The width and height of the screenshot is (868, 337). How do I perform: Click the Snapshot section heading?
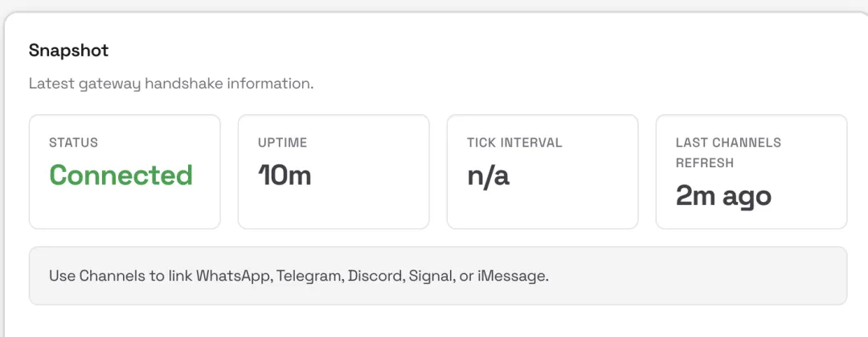68,51
